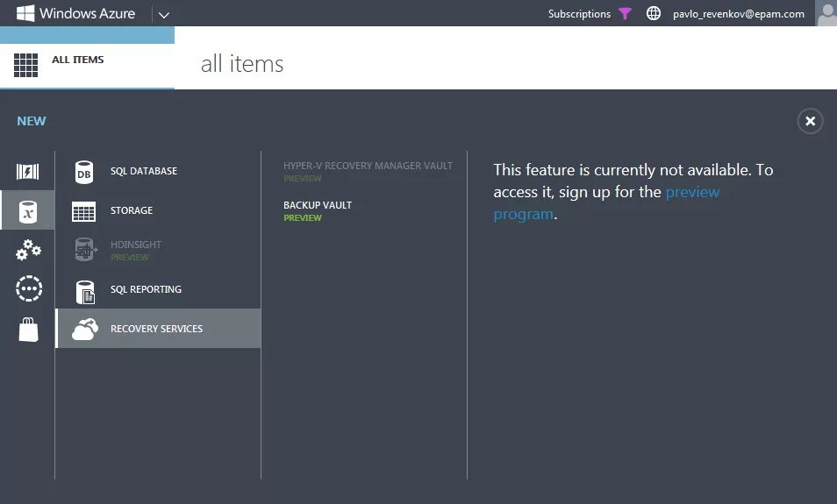Click the 'all items' page title
This screenshot has width=837, height=504.
tap(242, 64)
